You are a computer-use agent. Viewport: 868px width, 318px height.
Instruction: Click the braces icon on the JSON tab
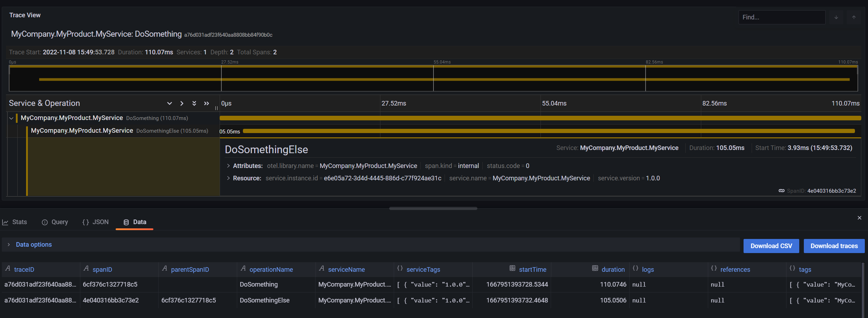86,222
